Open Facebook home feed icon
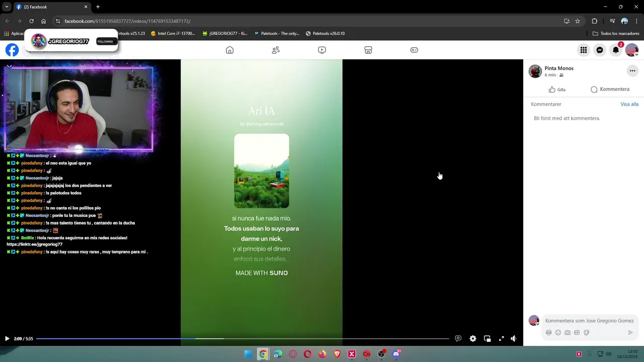This screenshot has width=644, height=362. tap(229, 50)
